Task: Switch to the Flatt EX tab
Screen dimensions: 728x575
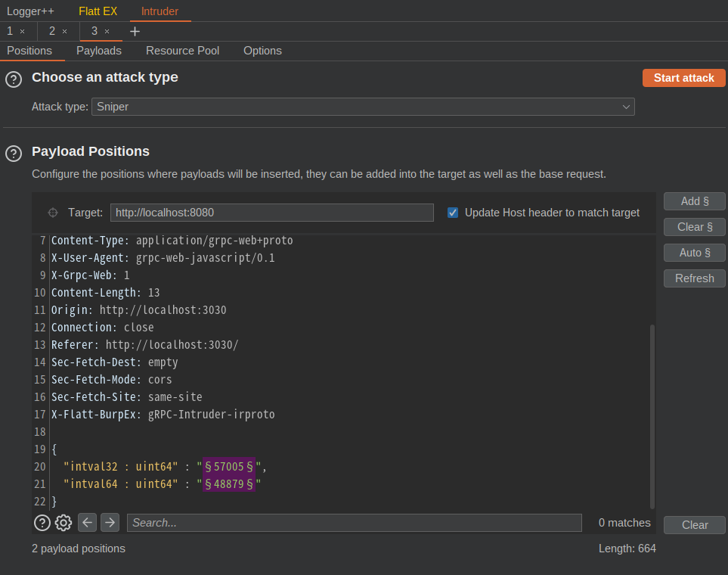Action: click(x=98, y=11)
